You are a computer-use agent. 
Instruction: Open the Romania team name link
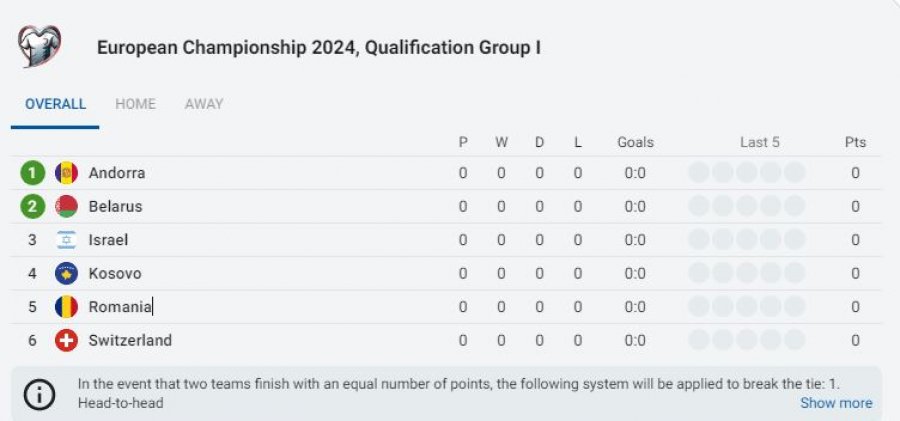[120, 307]
